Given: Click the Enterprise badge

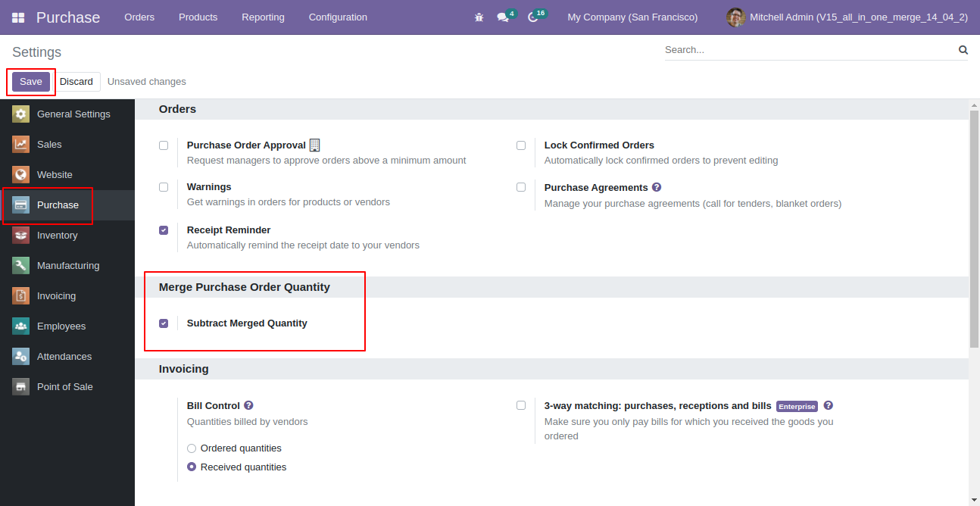Looking at the screenshot, I should pos(797,407).
